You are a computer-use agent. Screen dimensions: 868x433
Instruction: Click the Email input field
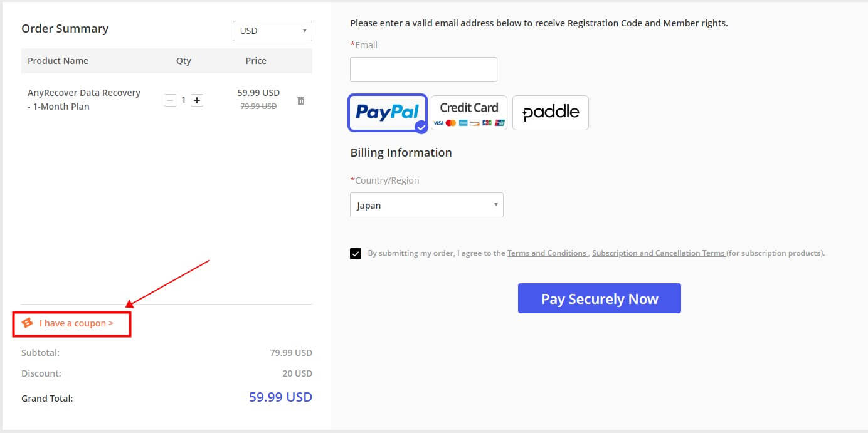[x=423, y=70]
